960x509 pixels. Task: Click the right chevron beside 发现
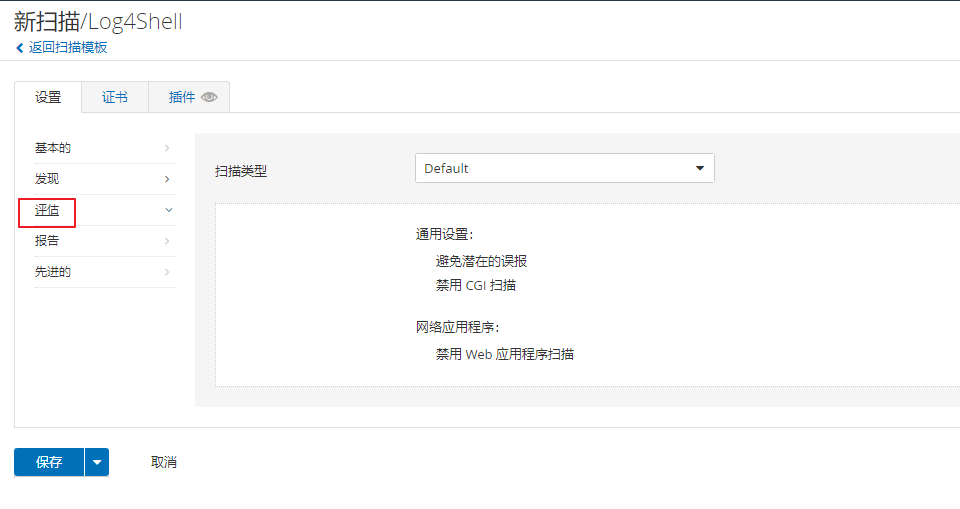tap(167, 179)
